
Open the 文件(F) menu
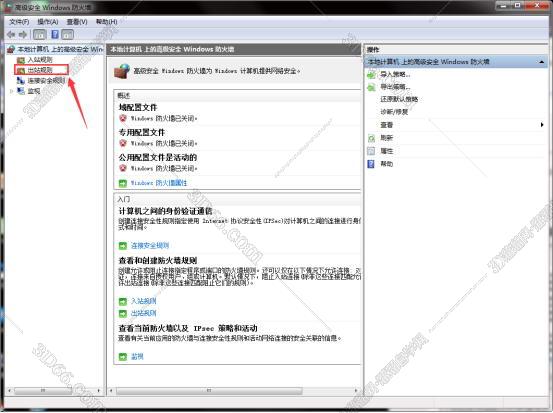[19, 22]
